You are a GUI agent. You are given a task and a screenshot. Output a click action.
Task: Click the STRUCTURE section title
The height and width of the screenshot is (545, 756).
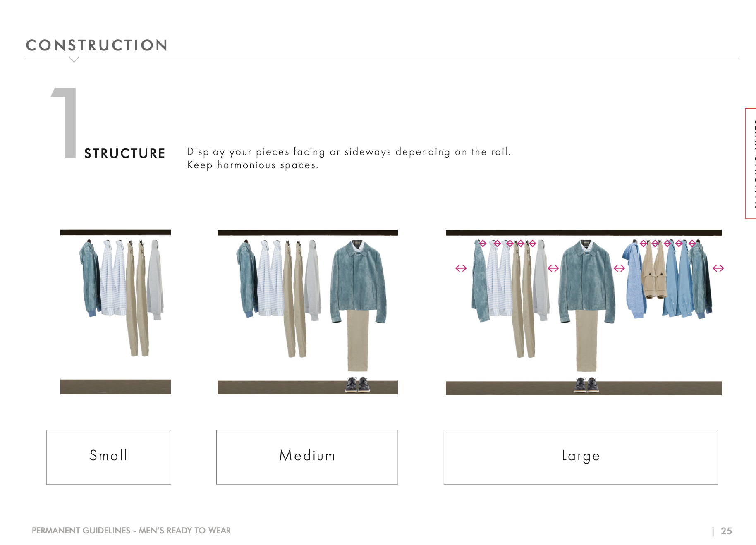point(124,153)
